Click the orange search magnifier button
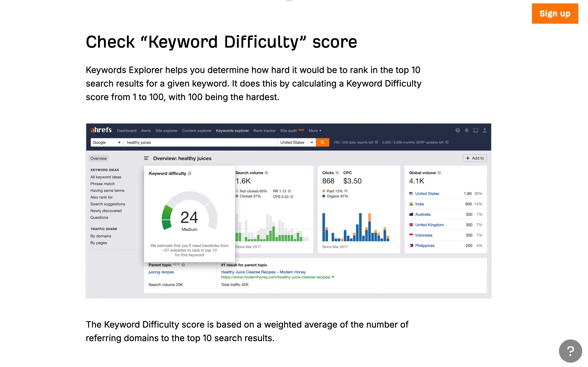 [x=323, y=143]
